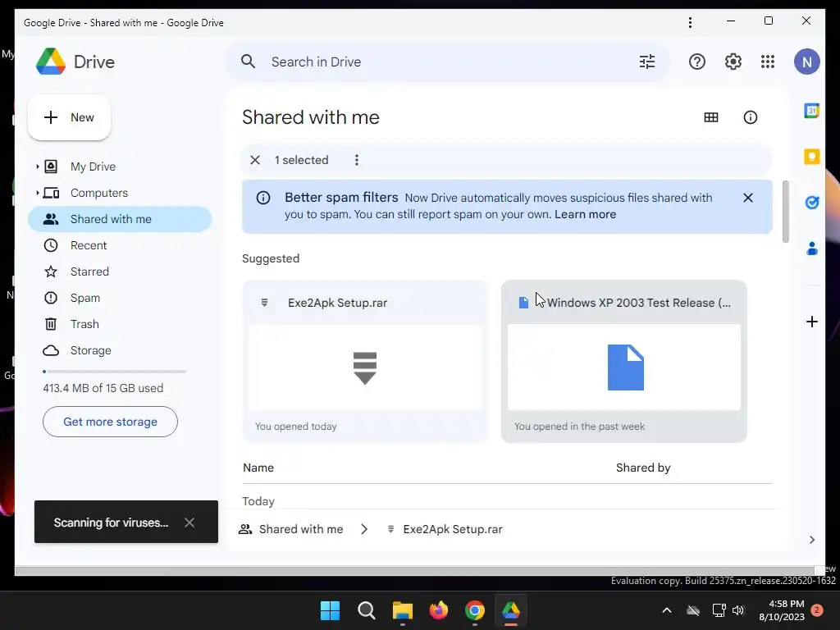Screen dimensions: 840x630
Task: Open My Drive
Action: click(x=93, y=167)
